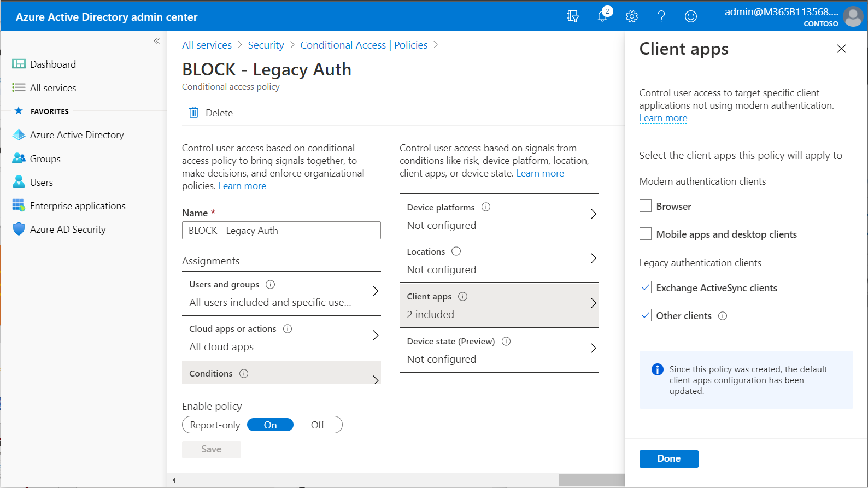The width and height of the screenshot is (868, 488).
Task: Show info icon beside Conditions
Action: [244, 373]
